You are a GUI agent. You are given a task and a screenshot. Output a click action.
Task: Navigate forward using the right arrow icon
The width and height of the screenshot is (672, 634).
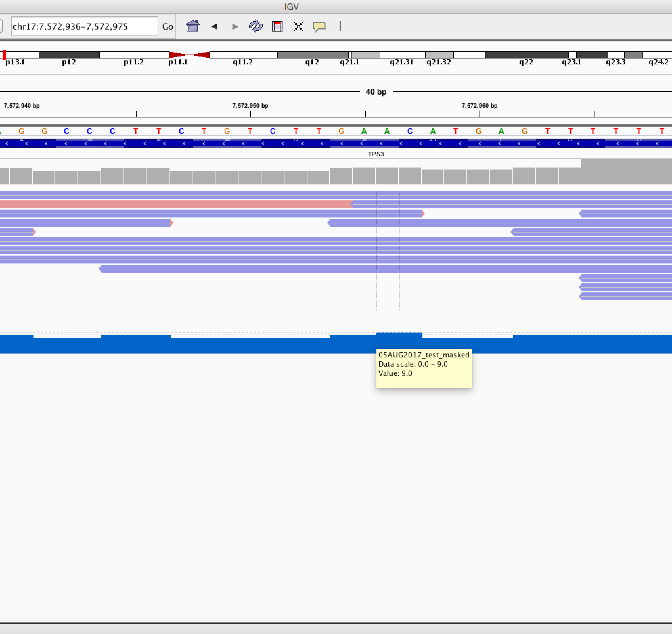235,26
